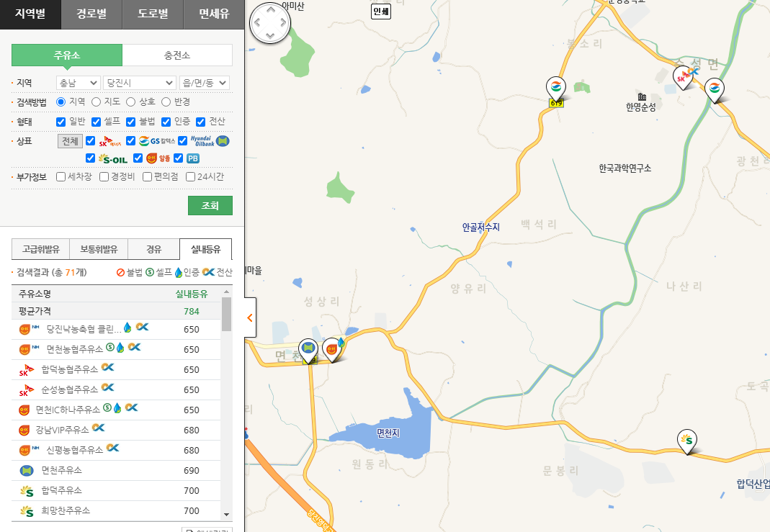Click the 알뜰 station marker in 면천
The width and height of the screenshot is (770, 532).
332,349
